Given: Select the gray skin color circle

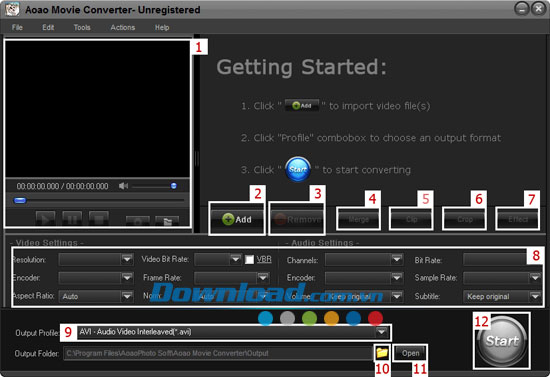Looking at the screenshot, I should pos(288,318).
